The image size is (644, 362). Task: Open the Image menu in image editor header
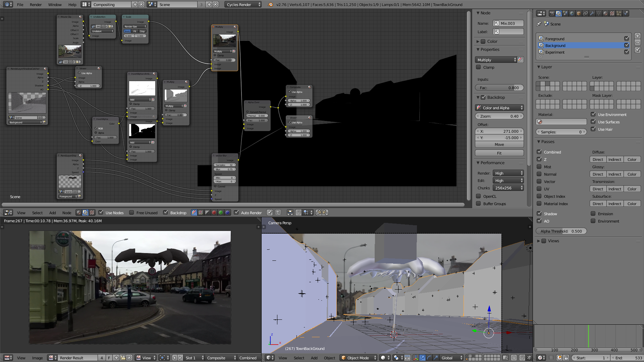[x=37, y=358]
